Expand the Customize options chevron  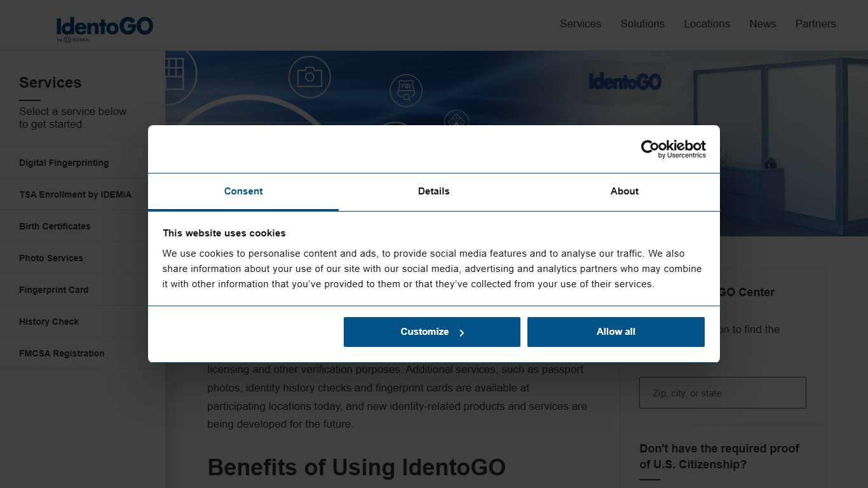tap(462, 332)
